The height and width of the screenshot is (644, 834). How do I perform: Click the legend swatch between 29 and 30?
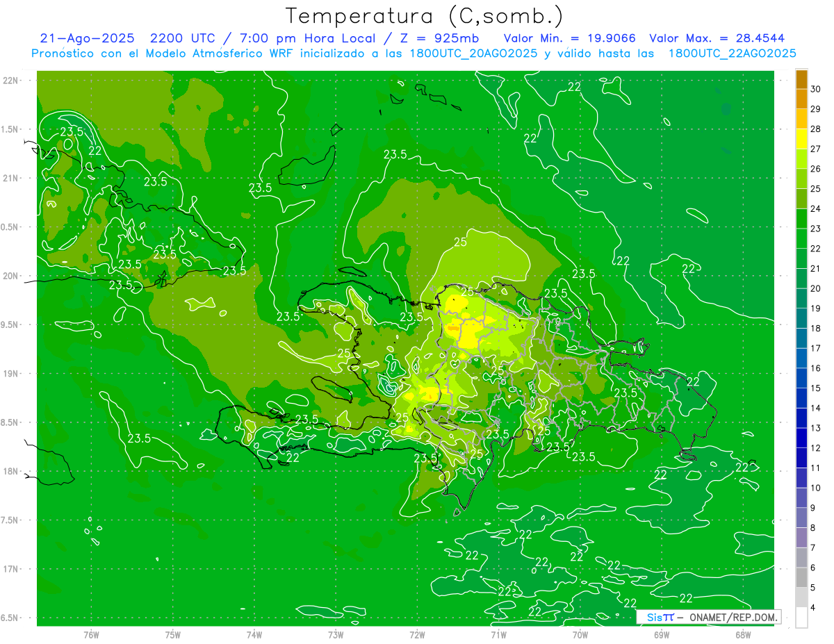(x=801, y=99)
